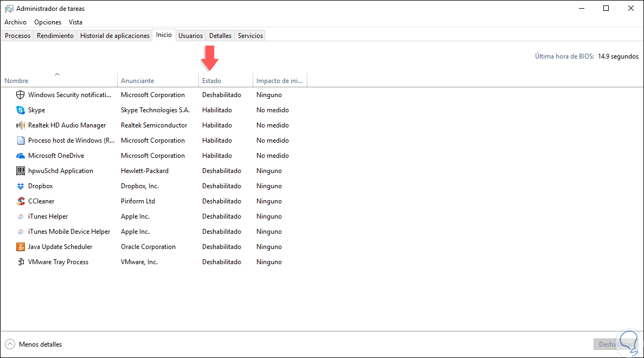Open the Archivo menu
Screen dimensions: 644x358
[15, 22]
